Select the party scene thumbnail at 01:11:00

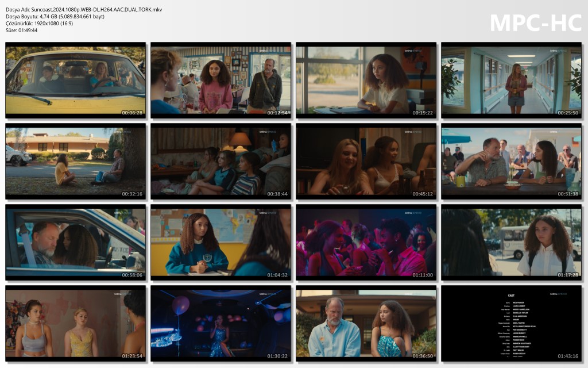point(366,242)
